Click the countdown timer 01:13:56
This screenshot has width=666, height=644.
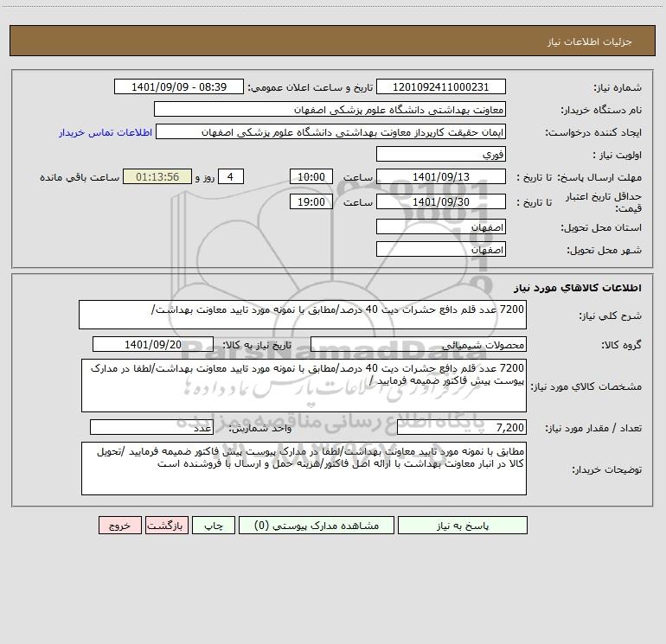157,176
